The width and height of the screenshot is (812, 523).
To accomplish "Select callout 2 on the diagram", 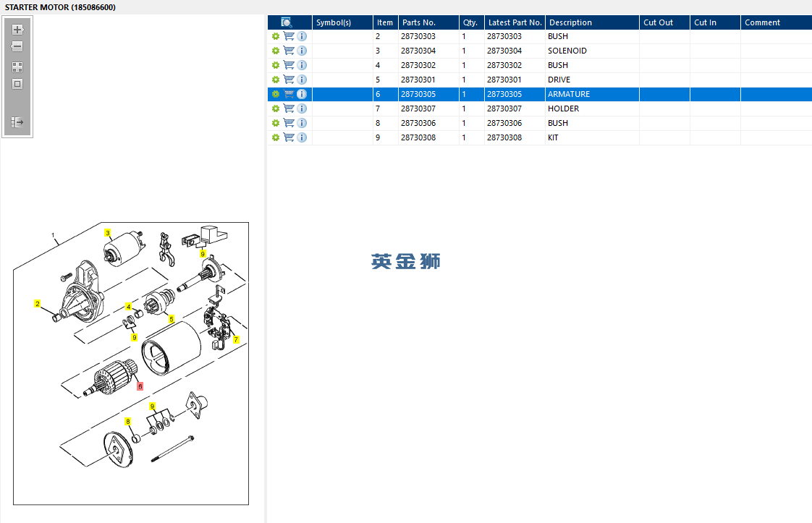I will [x=38, y=303].
